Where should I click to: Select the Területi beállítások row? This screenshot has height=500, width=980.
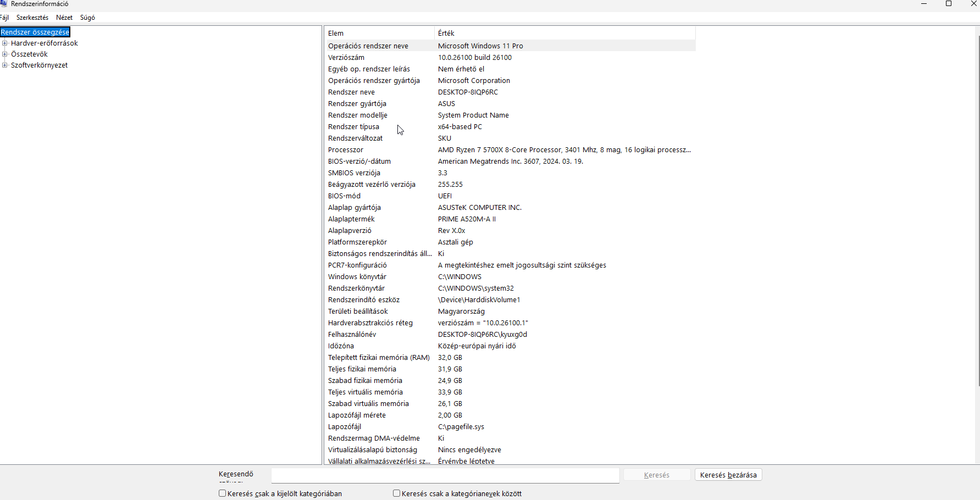tap(510, 312)
